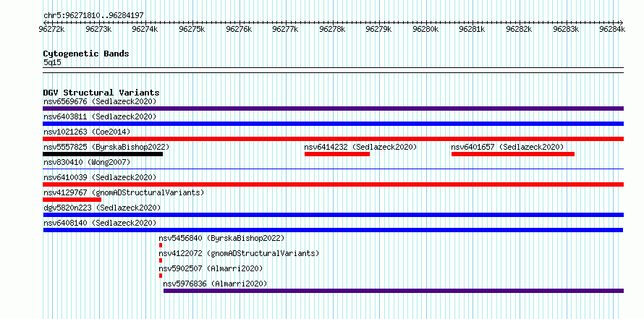
Task: Click the 96282k ruler position
Action: click(519, 29)
